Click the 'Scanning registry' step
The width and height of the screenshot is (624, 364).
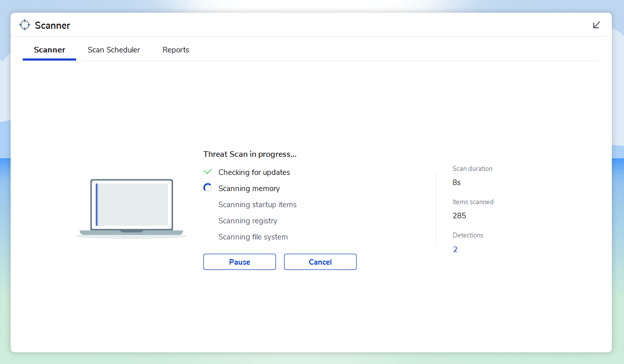coord(248,221)
